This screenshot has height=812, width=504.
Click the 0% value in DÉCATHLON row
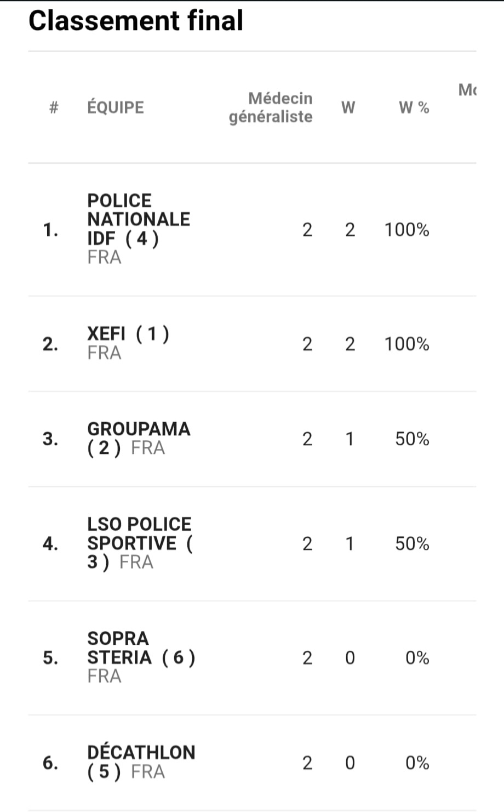click(417, 763)
